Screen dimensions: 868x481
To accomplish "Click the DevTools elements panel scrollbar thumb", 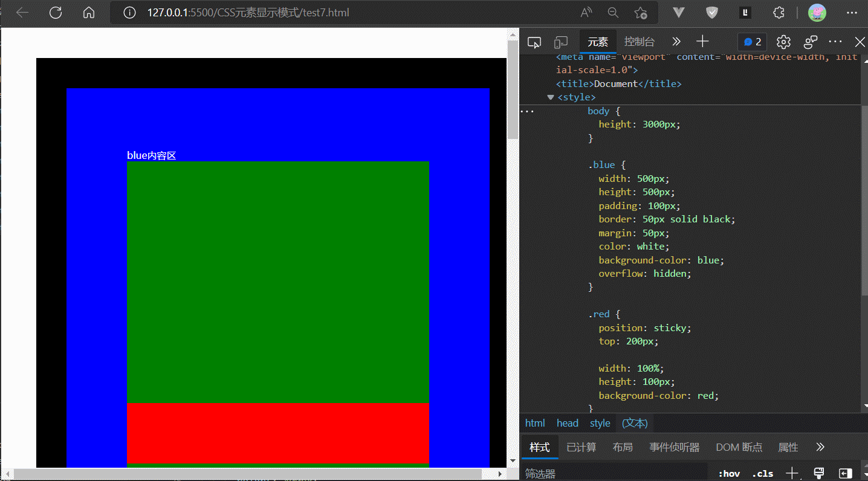I will point(864,201).
